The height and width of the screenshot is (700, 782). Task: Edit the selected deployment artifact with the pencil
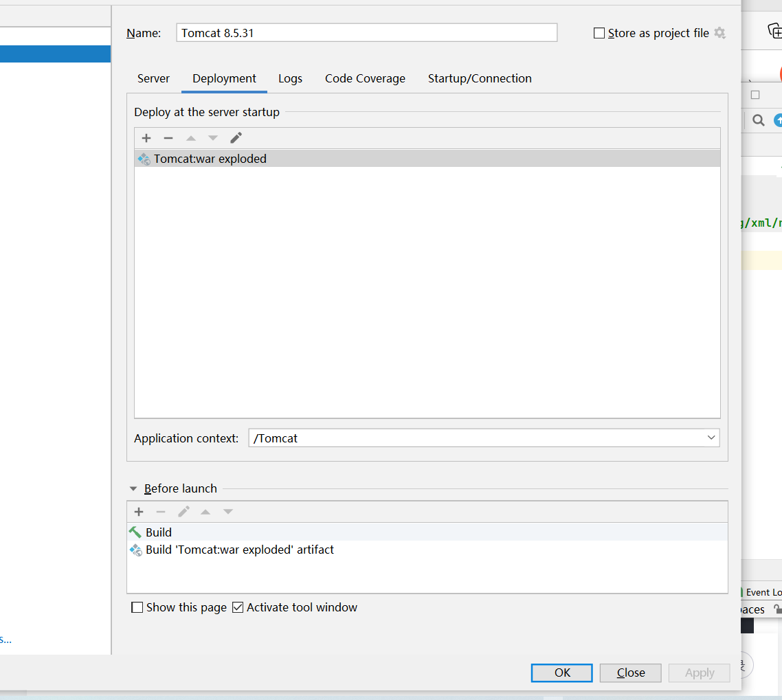(x=236, y=137)
